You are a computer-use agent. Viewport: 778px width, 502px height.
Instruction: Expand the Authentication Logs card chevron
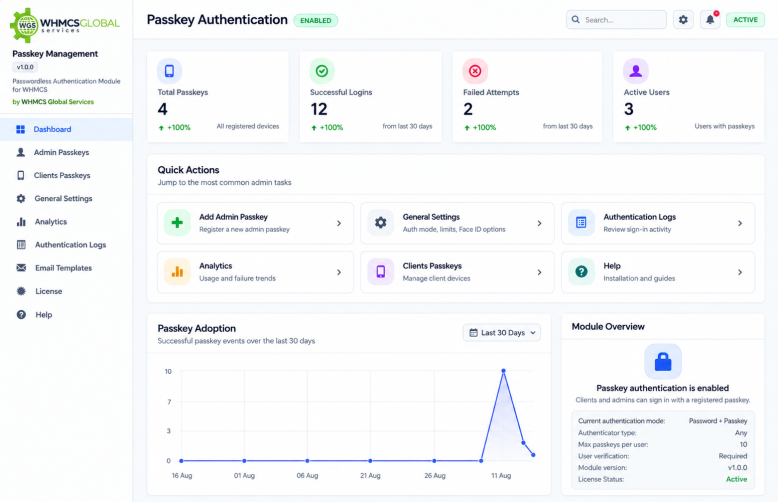tap(740, 223)
